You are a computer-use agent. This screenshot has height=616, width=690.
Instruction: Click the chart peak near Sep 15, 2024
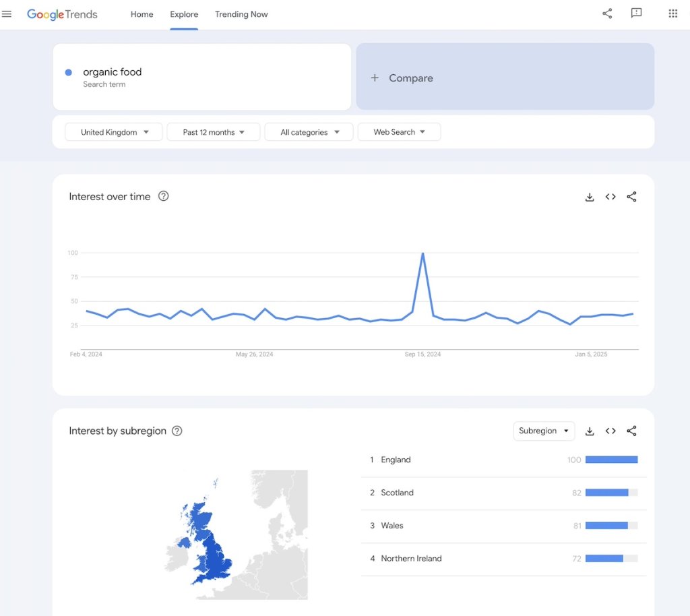423,253
